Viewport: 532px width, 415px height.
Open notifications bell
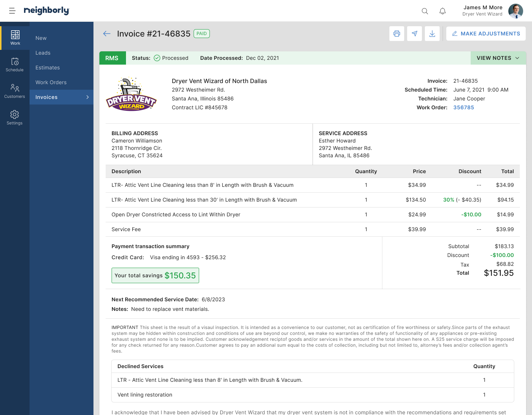click(443, 11)
